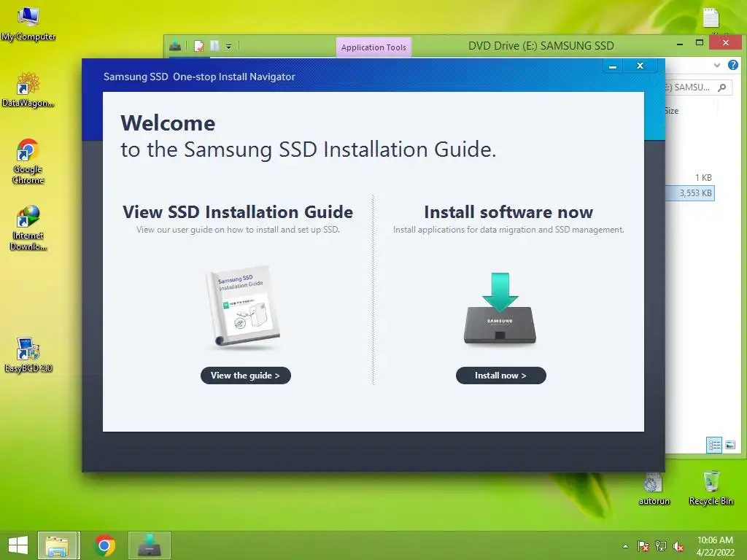Select DataWagon desktop shortcut
Screen dimensions: 747x560
[x=28, y=90]
